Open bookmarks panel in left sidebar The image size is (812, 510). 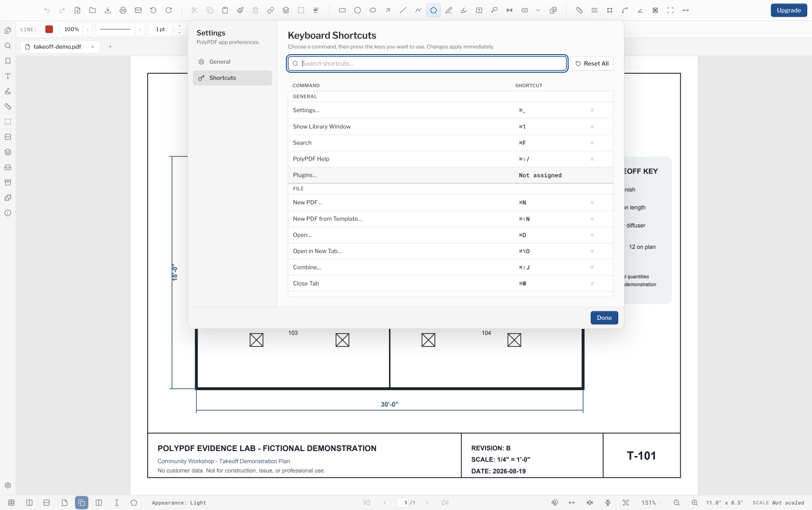pos(8,61)
